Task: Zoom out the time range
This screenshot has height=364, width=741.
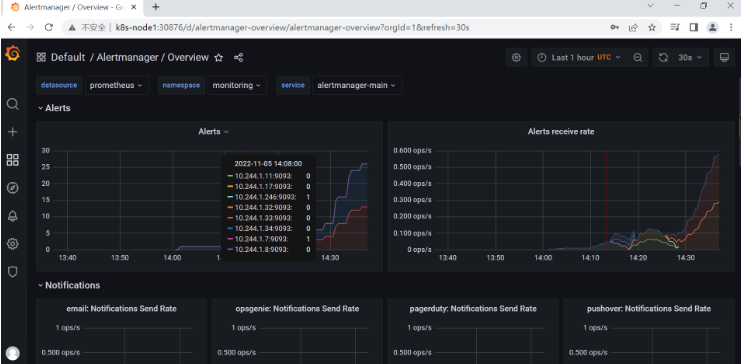Action: coord(638,58)
